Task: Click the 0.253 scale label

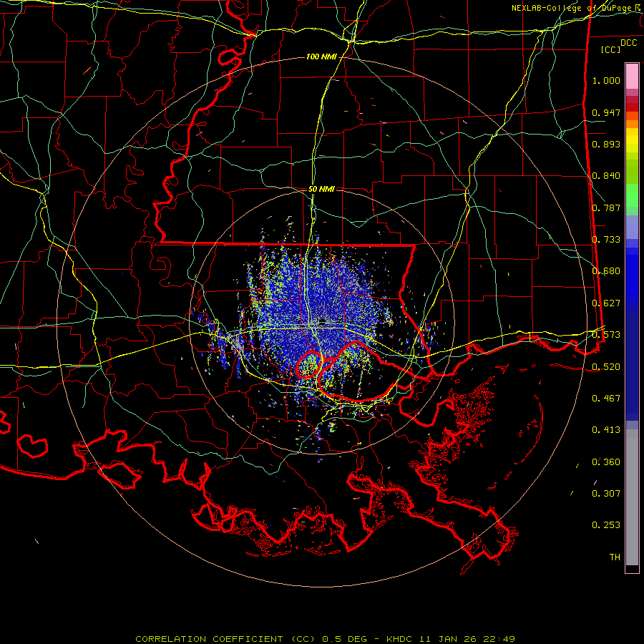Action: tap(606, 525)
